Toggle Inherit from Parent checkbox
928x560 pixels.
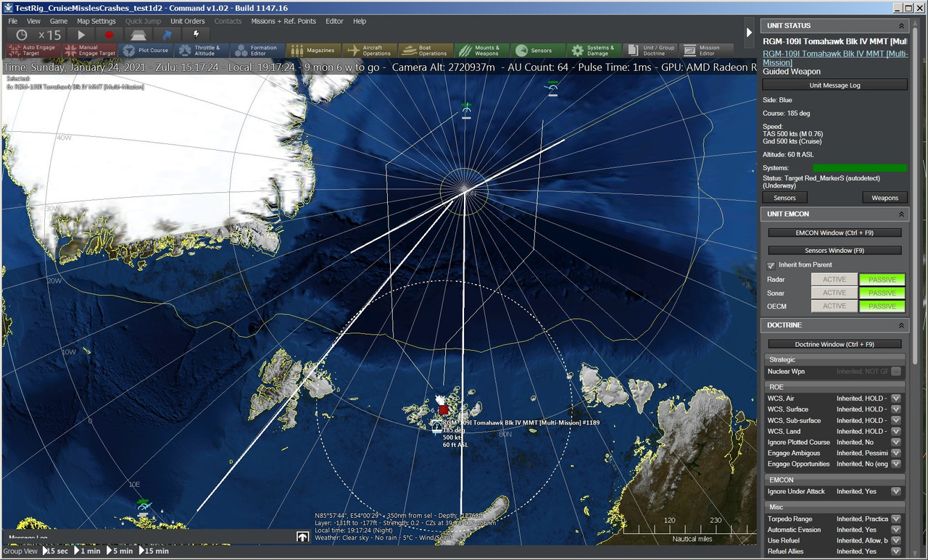click(771, 265)
